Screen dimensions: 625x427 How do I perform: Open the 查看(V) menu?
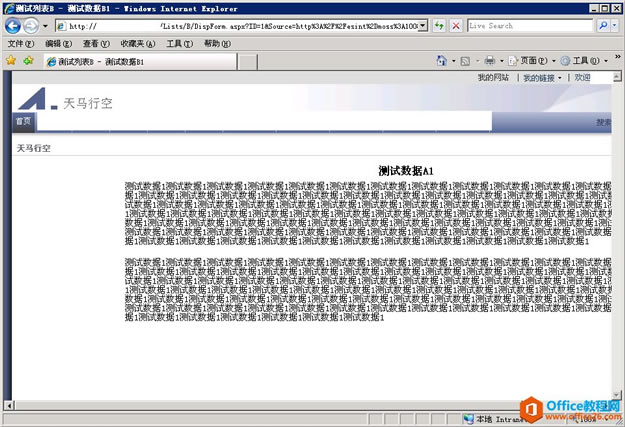pos(96,44)
